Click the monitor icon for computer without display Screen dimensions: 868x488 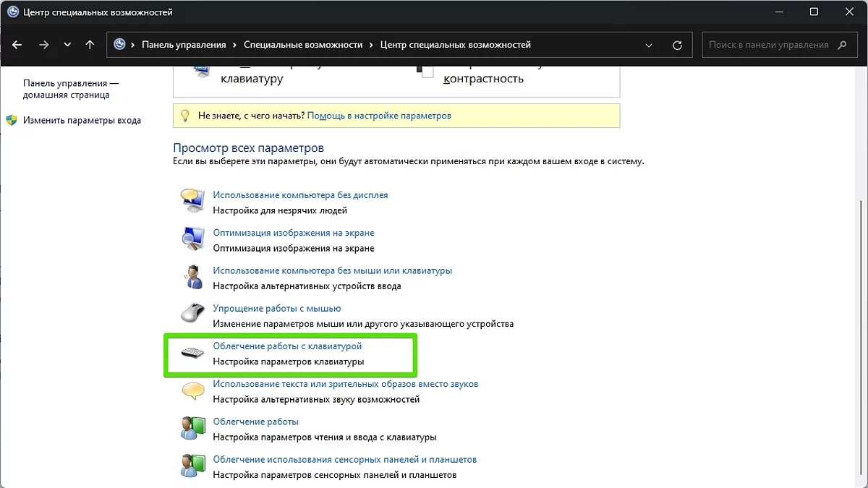(x=192, y=201)
